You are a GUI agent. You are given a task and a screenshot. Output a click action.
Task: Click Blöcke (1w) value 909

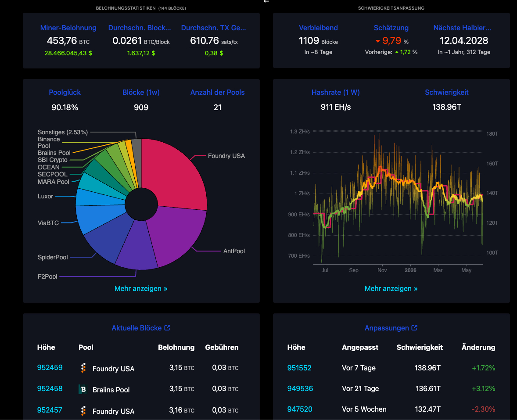[141, 108]
